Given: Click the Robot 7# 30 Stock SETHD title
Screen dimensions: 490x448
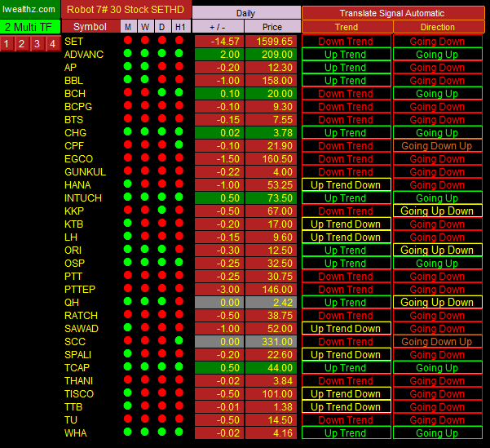Looking at the screenshot, I should [126, 10].
